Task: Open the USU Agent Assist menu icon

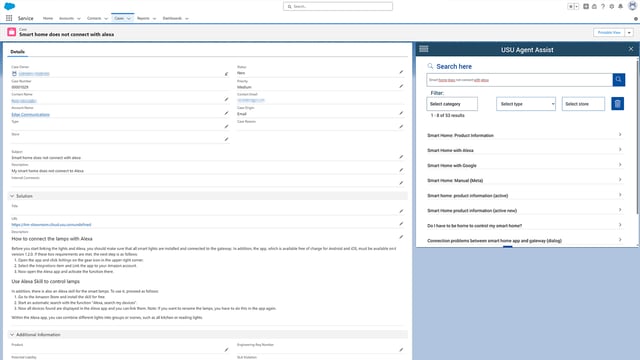Action: pos(424,49)
